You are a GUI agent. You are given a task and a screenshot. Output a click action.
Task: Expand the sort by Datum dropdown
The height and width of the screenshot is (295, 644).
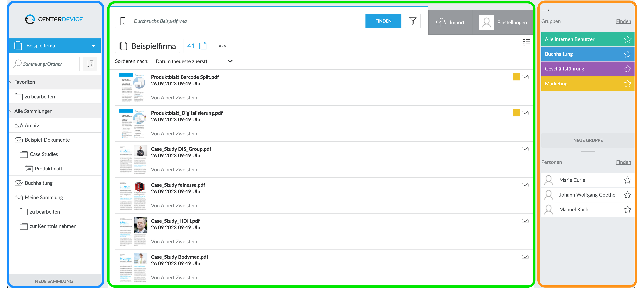(x=230, y=61)
